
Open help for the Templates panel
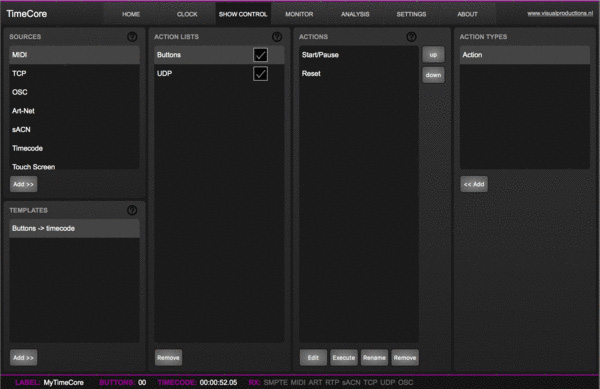point(132,210)
